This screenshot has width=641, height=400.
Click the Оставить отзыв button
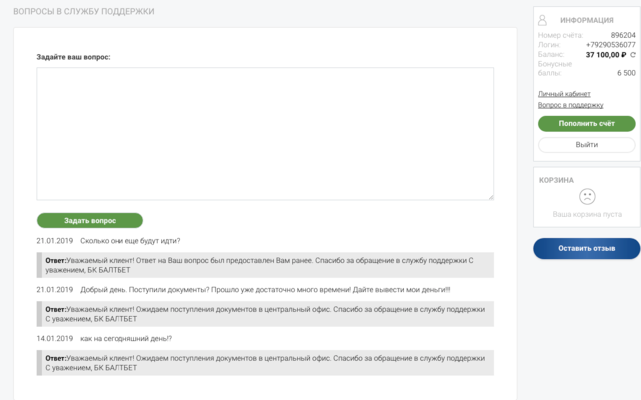point(586,248)
